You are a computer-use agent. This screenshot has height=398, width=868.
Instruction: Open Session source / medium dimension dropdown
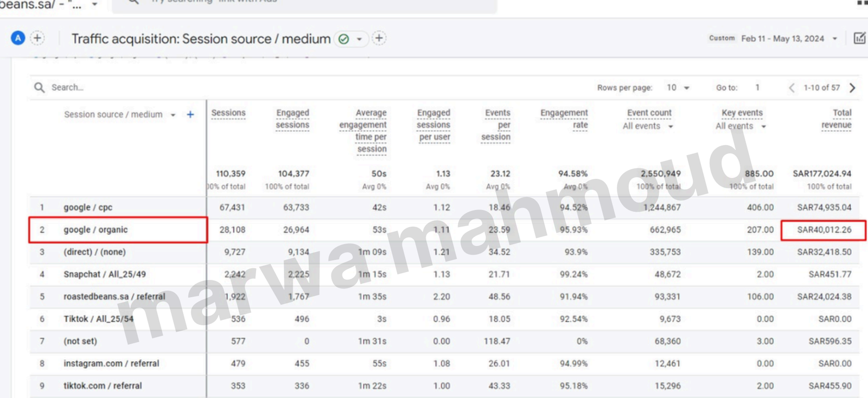point(173,115)
